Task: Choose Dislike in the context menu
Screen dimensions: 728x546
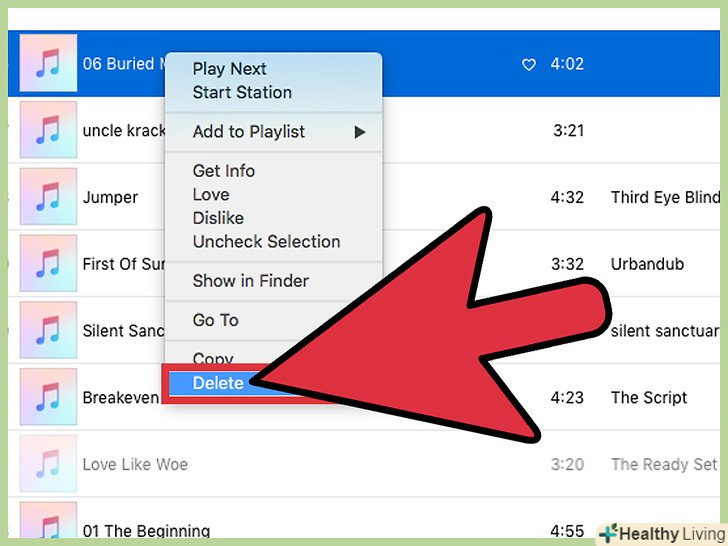Action: [218, 218]
